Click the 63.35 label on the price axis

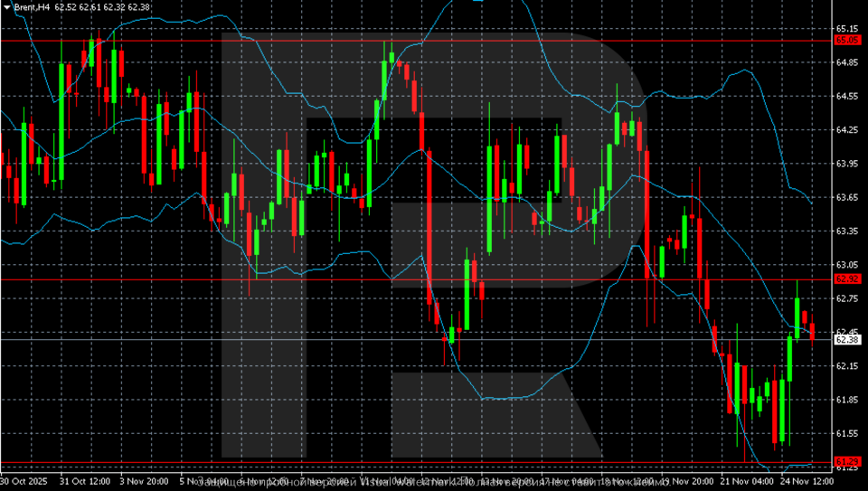847,231
